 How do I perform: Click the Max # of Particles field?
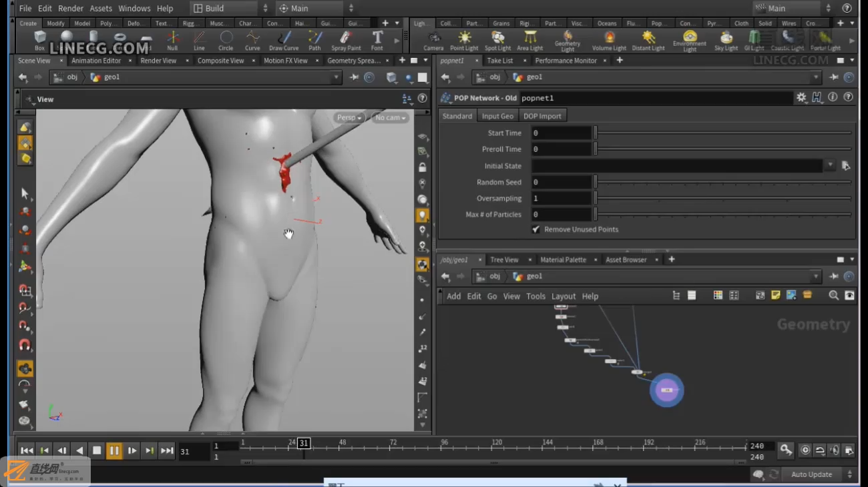click(x=562, y=215)
